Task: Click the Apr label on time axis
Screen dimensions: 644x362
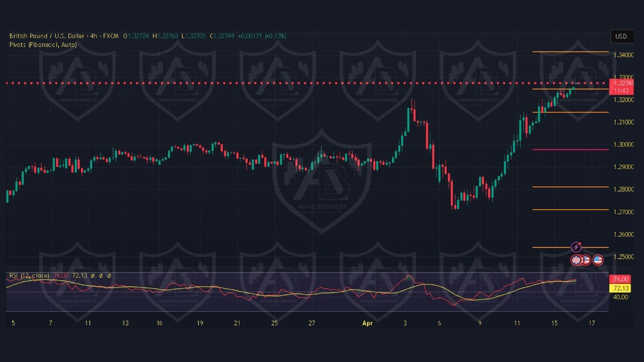Action: 367,323
